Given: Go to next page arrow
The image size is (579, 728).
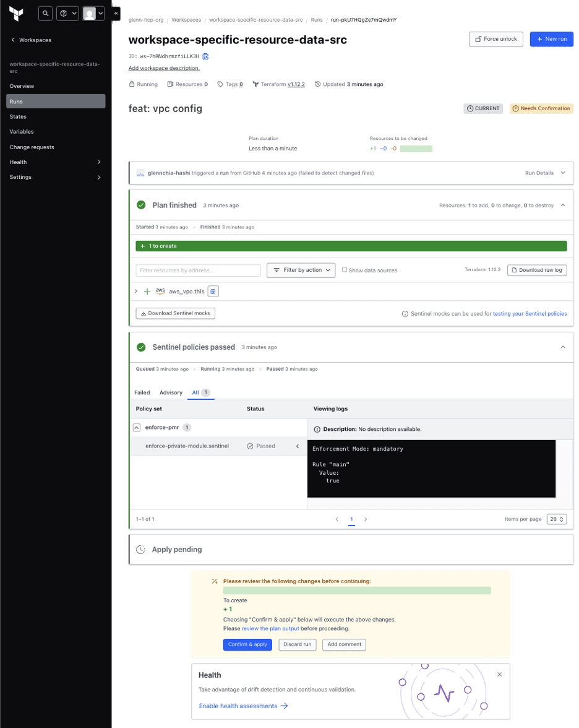Looking at the screenshot, I should [366, 519].
